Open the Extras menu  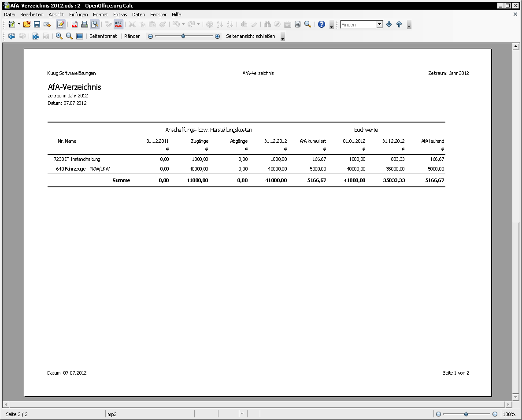[x=120, y=15]
